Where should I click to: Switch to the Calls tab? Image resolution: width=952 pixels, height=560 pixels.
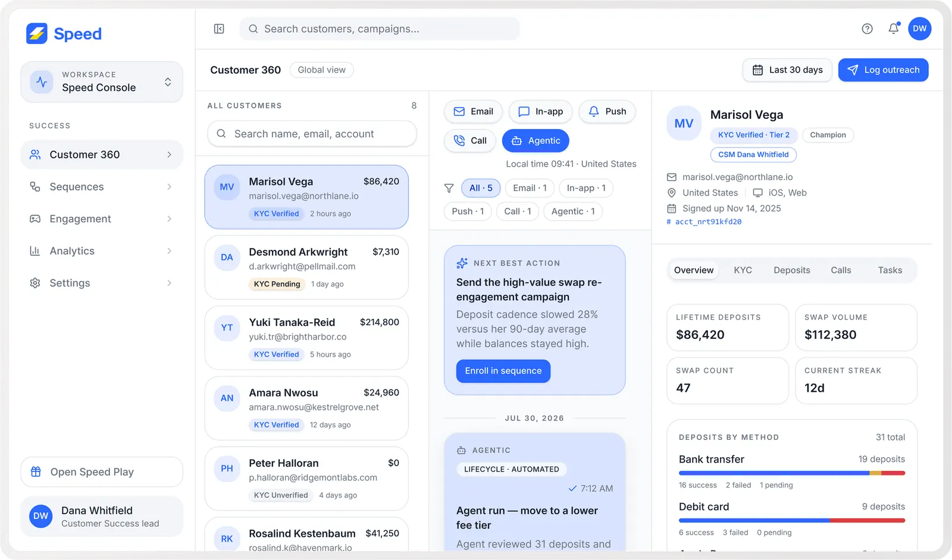click(841, 270)
